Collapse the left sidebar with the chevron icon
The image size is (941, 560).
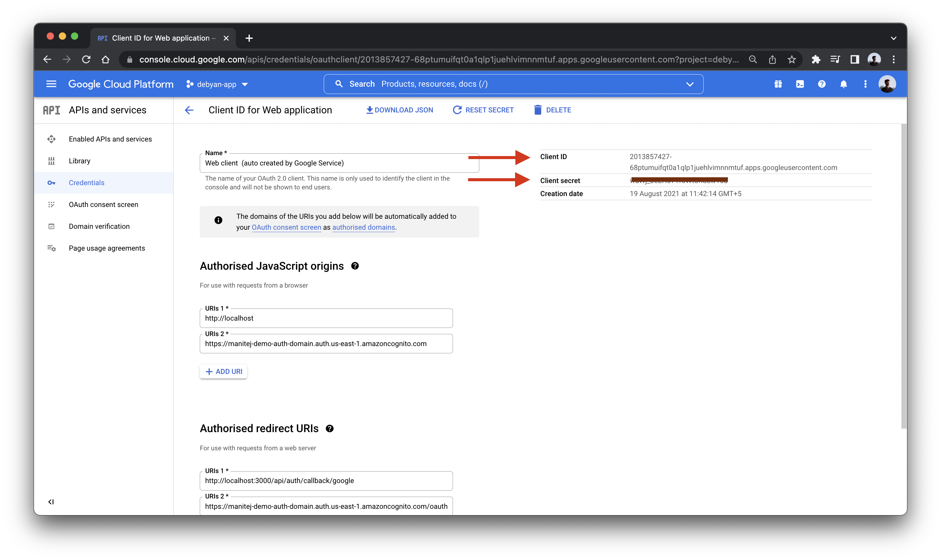pyautogui.click(x=51, y=502)
